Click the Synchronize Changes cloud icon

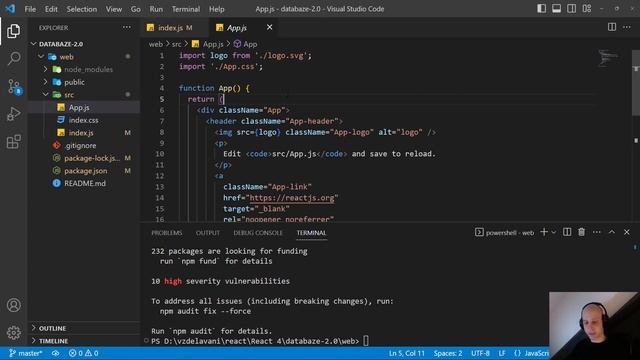(55, 353)
